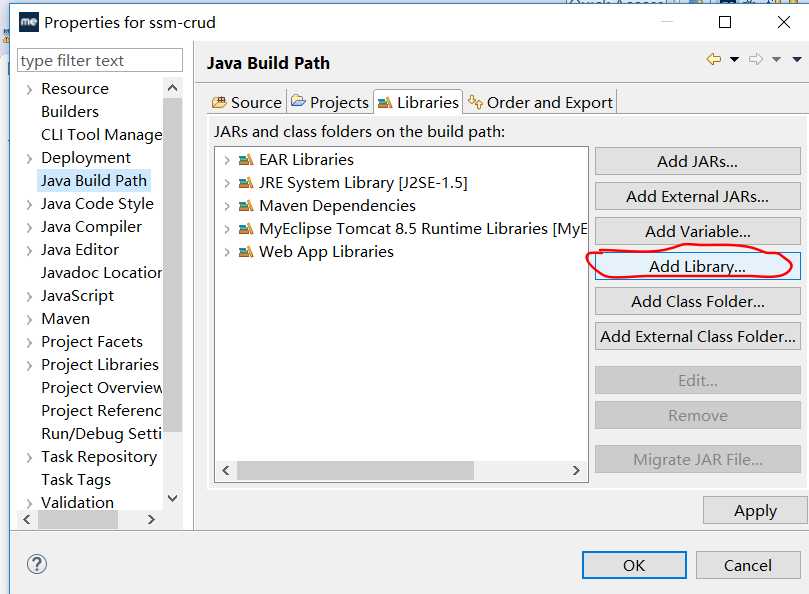
Task: Click the Libraries tab books icon
Action: 385,103
